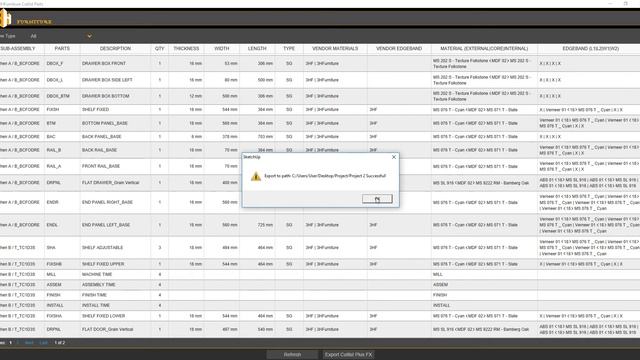Open the type filter dropdown showing All

pyautogui.click(x=61, y=36)
